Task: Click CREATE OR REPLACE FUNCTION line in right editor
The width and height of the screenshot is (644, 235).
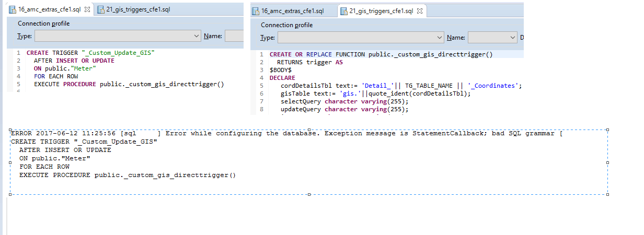Action: point(381,54)
